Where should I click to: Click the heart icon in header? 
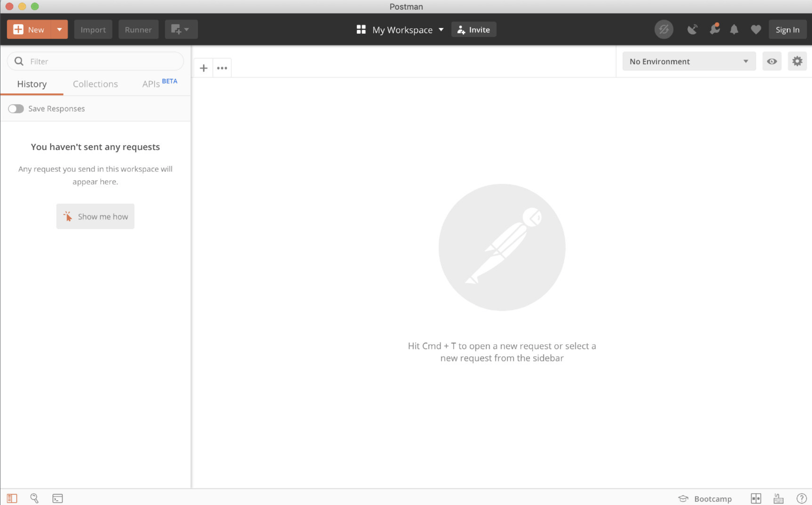point(756,29)
